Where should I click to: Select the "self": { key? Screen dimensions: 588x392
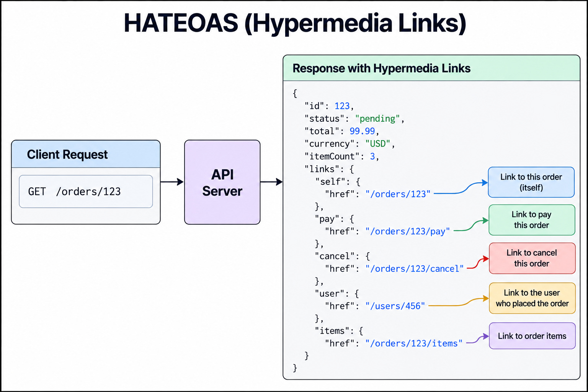point(338,181)
